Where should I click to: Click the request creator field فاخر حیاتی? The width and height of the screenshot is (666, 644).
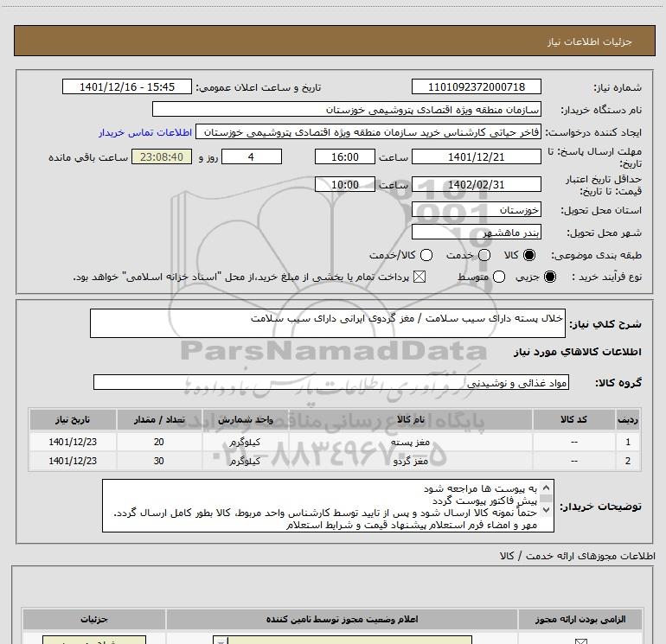pyautogui.click(x=368, y=132)
